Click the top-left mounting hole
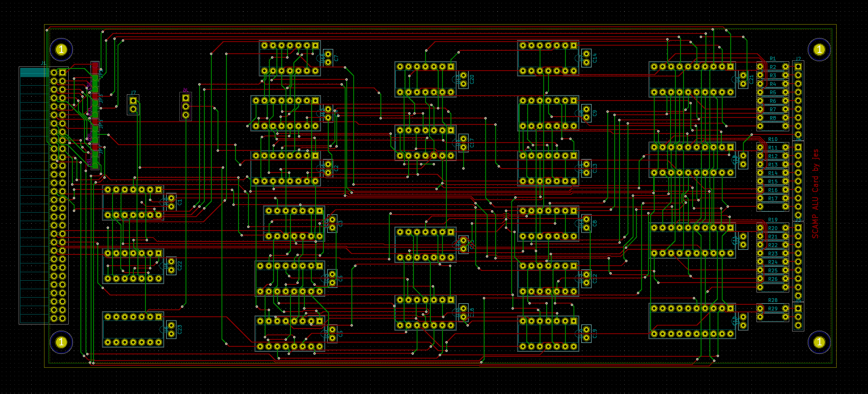868x394 pixels. pos(61,50)
